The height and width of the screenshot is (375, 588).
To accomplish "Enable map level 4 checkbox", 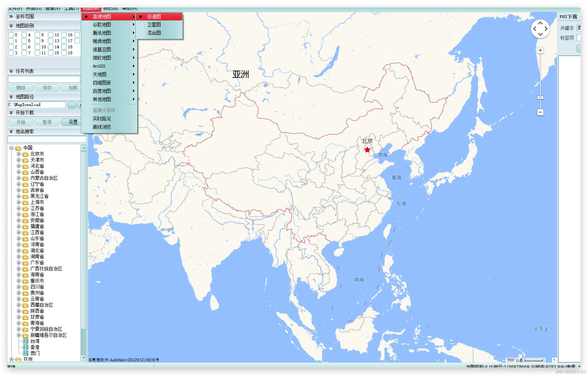I will (24, 35).
